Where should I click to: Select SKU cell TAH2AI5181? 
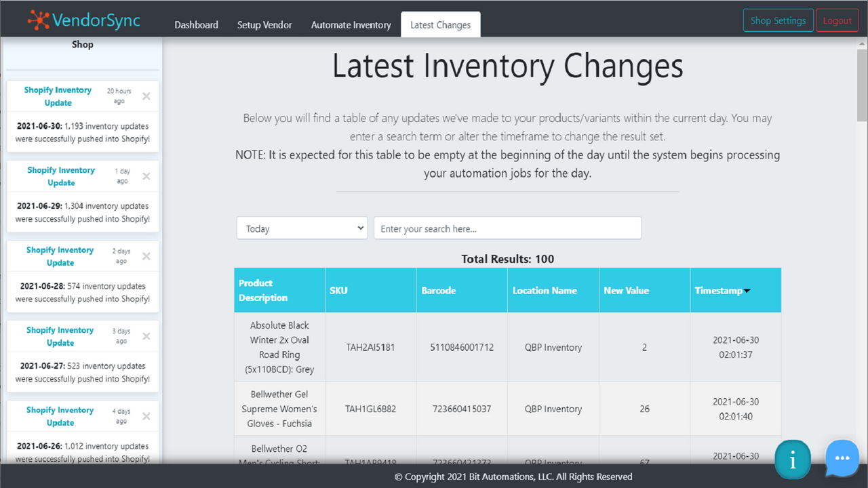[370, 347]
